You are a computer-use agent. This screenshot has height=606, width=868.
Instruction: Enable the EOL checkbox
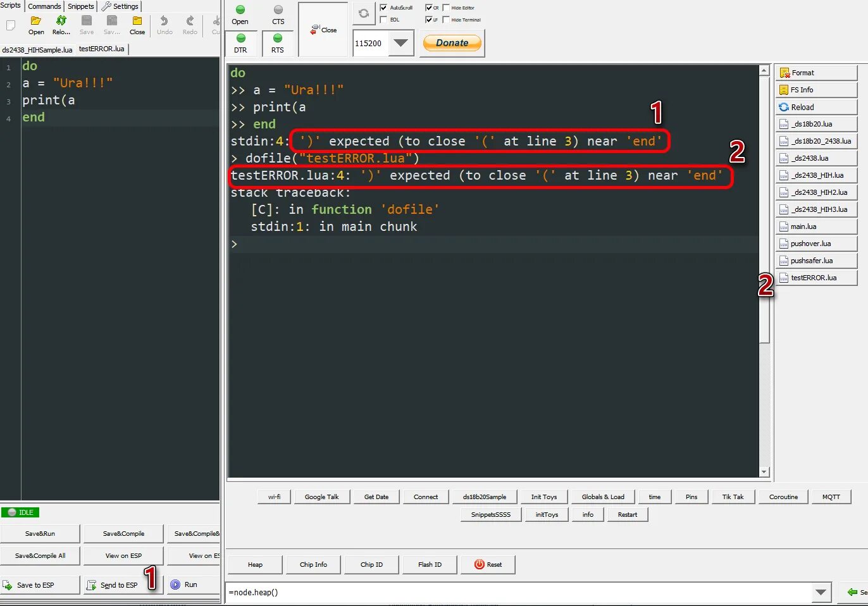tap(383, 20)
